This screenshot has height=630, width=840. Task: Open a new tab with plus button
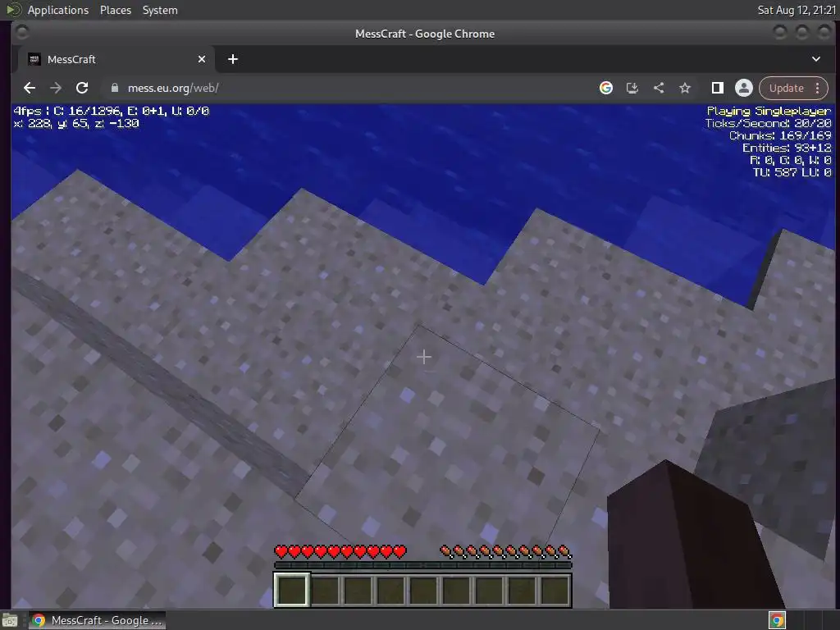click(232, 59)
